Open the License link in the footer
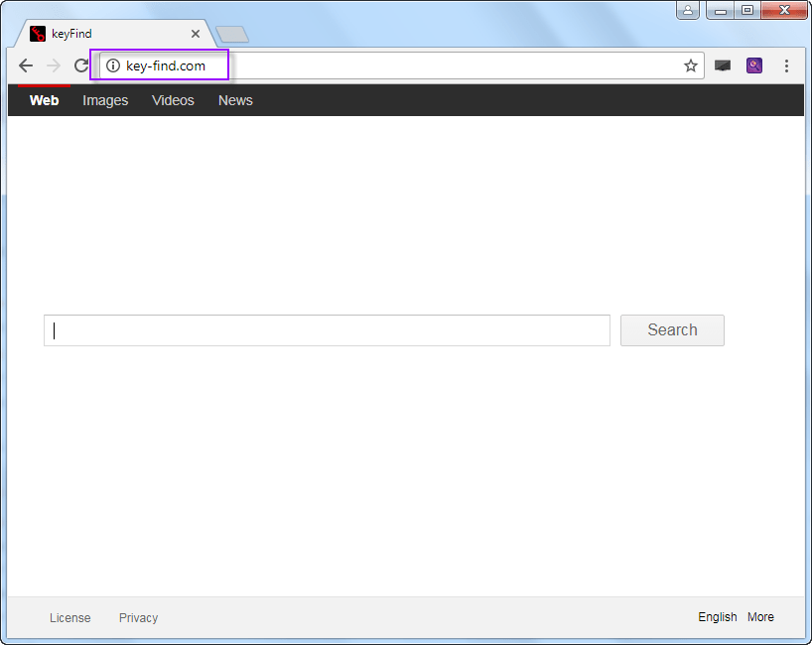 tap(69, 617)
